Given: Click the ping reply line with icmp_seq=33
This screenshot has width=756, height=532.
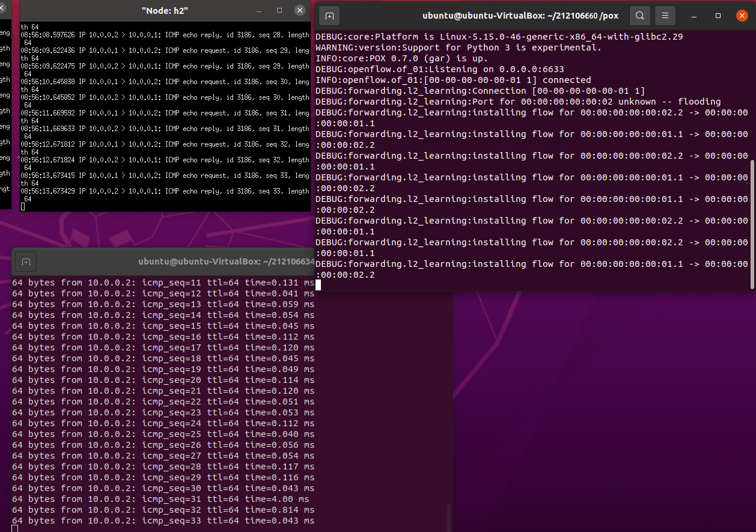Looking at the screenshot, I should pos(163,521).
